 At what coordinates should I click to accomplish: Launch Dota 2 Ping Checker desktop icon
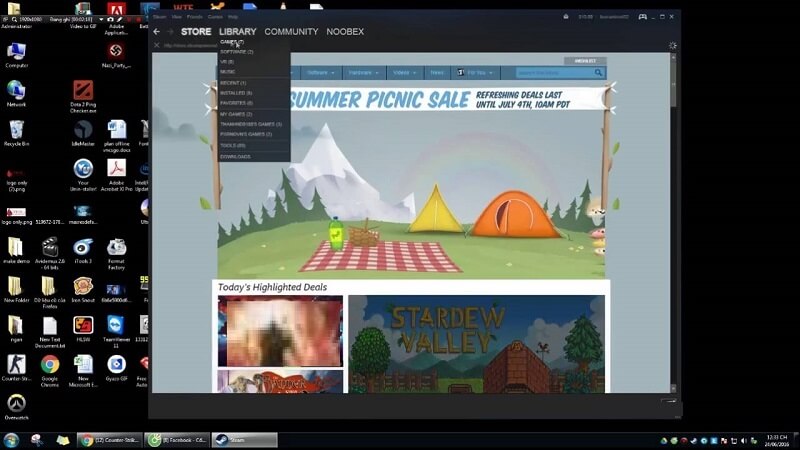point(83,97)
